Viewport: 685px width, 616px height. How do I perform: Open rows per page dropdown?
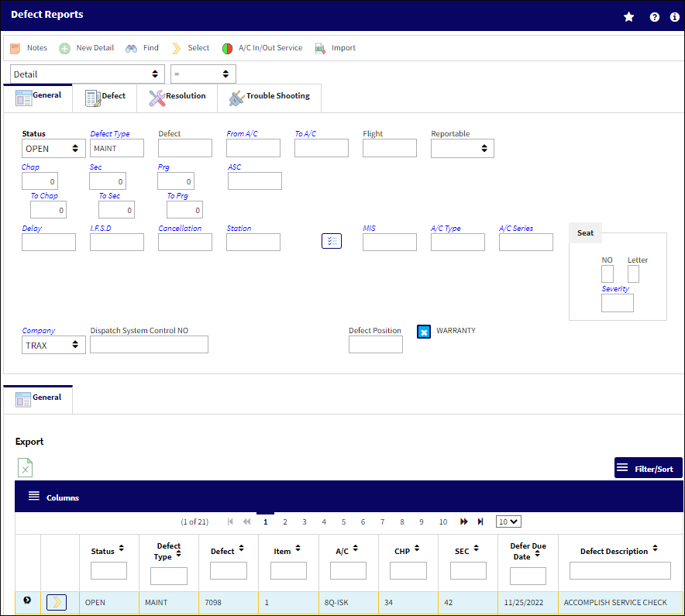click(508, 521)
